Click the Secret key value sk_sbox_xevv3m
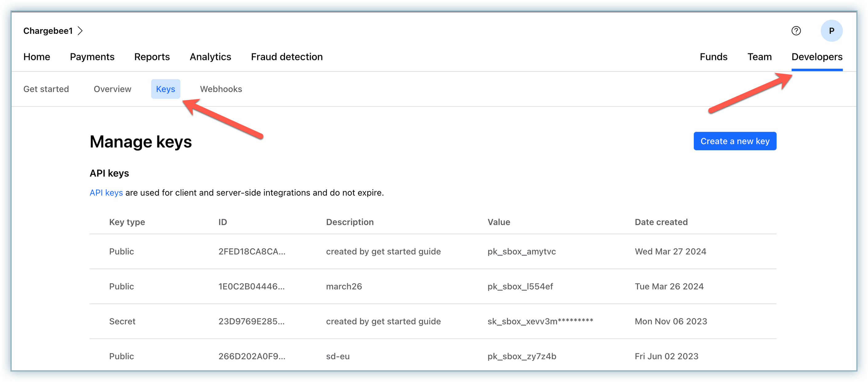Viewport: 868px width, 382px height. pyautogui.click(x=540, y=321)
